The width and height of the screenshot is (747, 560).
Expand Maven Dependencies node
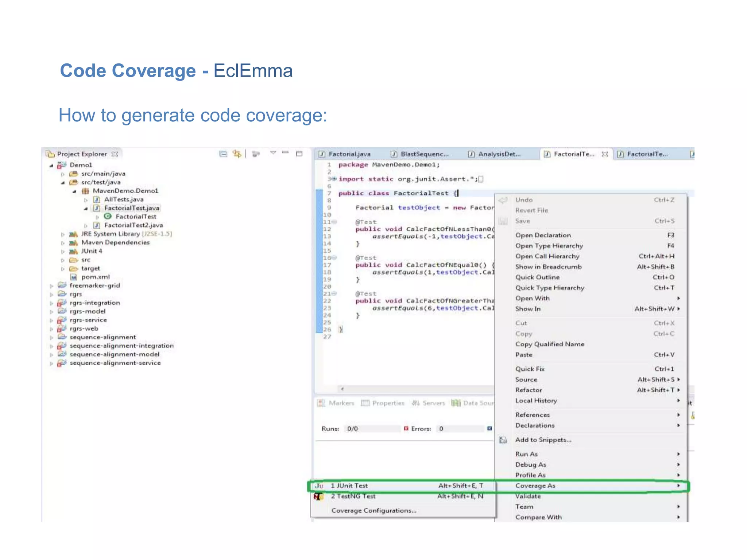pos(63,243)
